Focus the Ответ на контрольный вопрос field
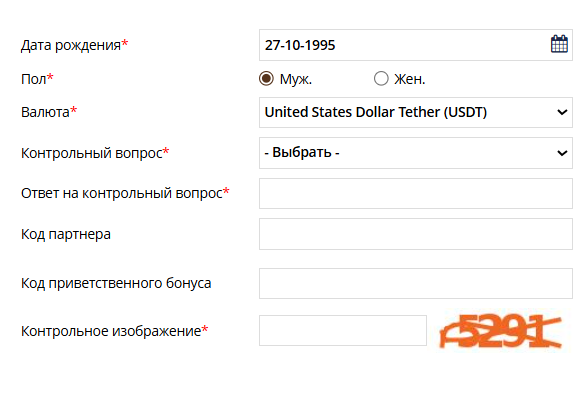The width and height of the screenshot is (585, 399). pos(416,193)
